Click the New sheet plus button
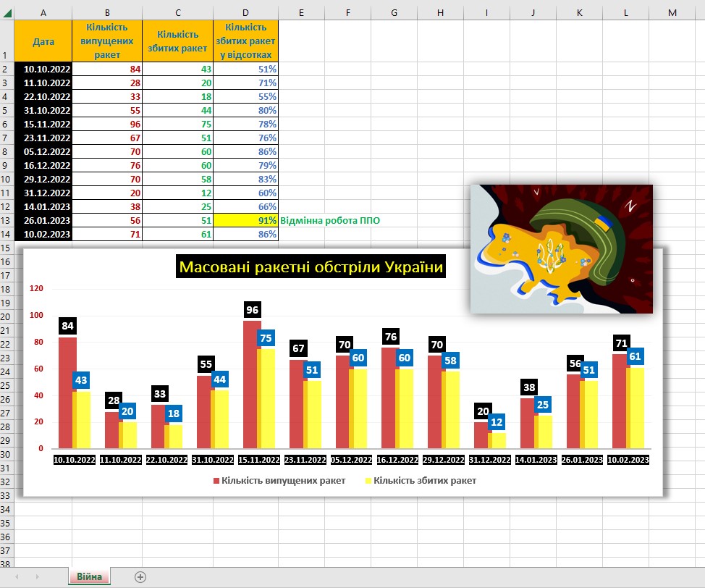Viewport: 705px width, 588px height. 140,576
